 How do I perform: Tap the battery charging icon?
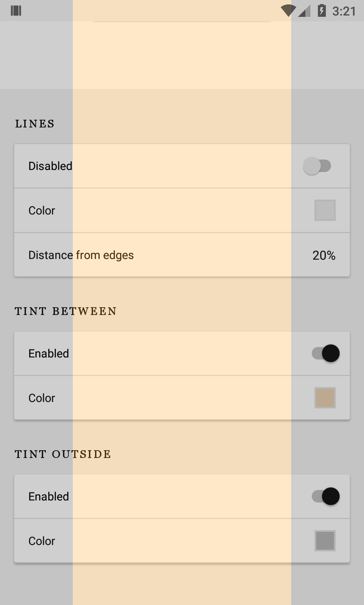pos(322,11)
